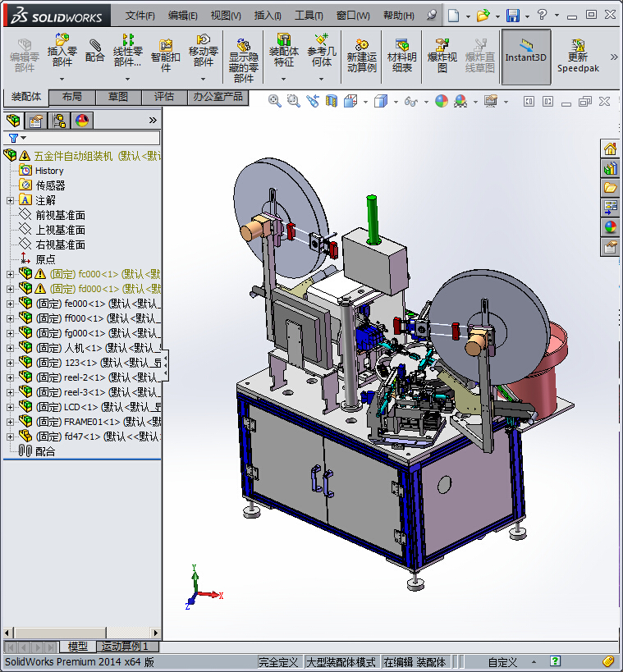This screenshot has width=623, height=672.
Task: Open Display Style cube icon
Action: [x=381, y=101]
